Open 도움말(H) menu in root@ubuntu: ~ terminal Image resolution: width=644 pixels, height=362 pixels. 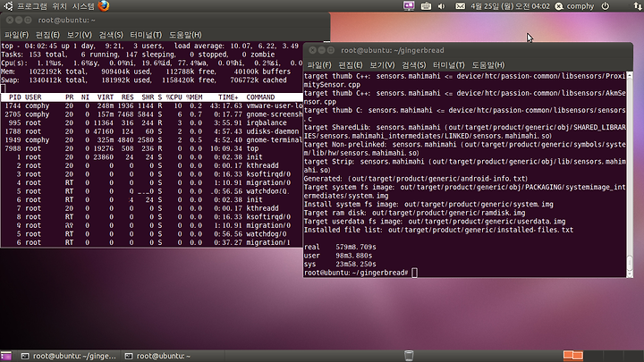click(185, 35)
